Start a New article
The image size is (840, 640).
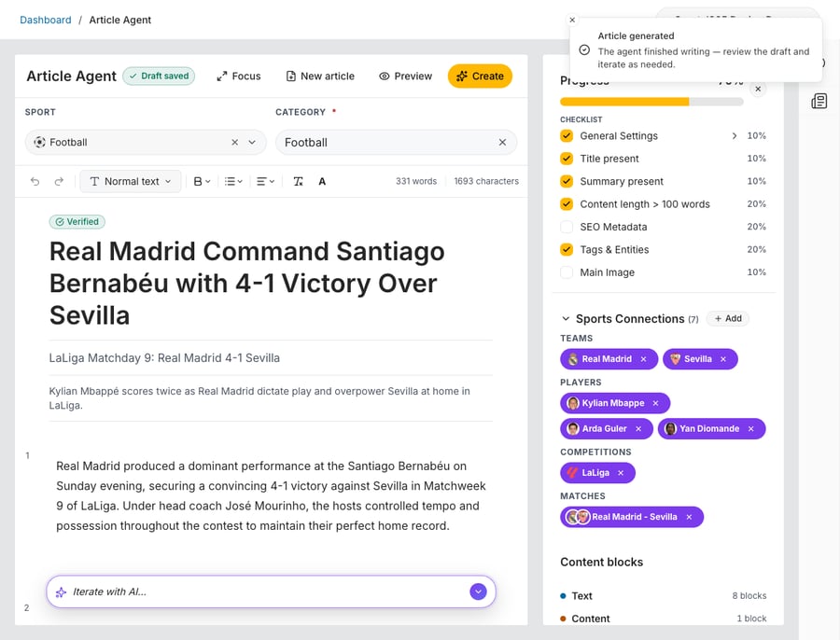pos(320,77)
